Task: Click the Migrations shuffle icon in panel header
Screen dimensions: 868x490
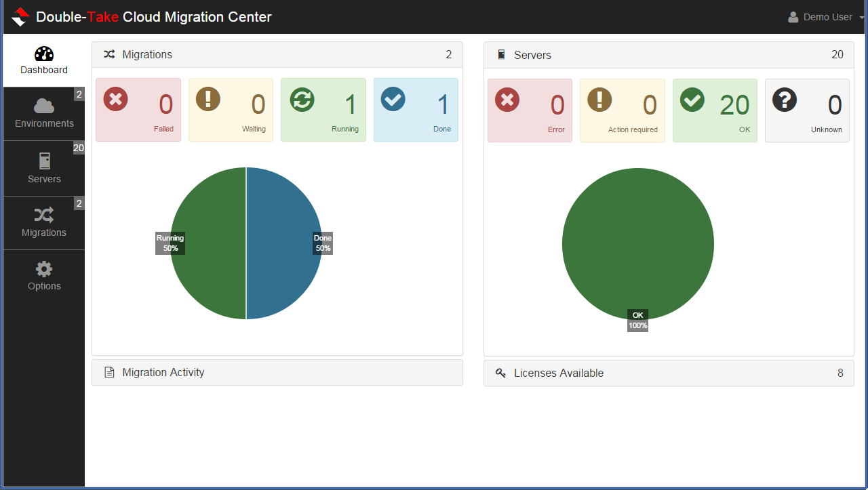Action: pyautogui.click(x=110, y=54)
